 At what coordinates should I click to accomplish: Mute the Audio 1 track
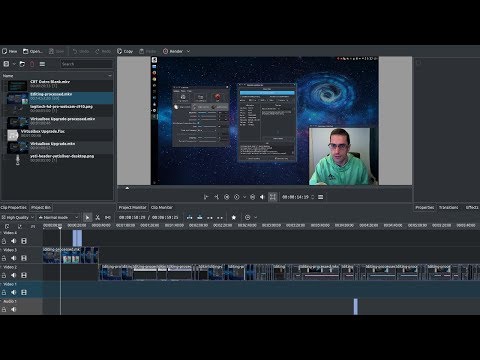tap(14, 309)
